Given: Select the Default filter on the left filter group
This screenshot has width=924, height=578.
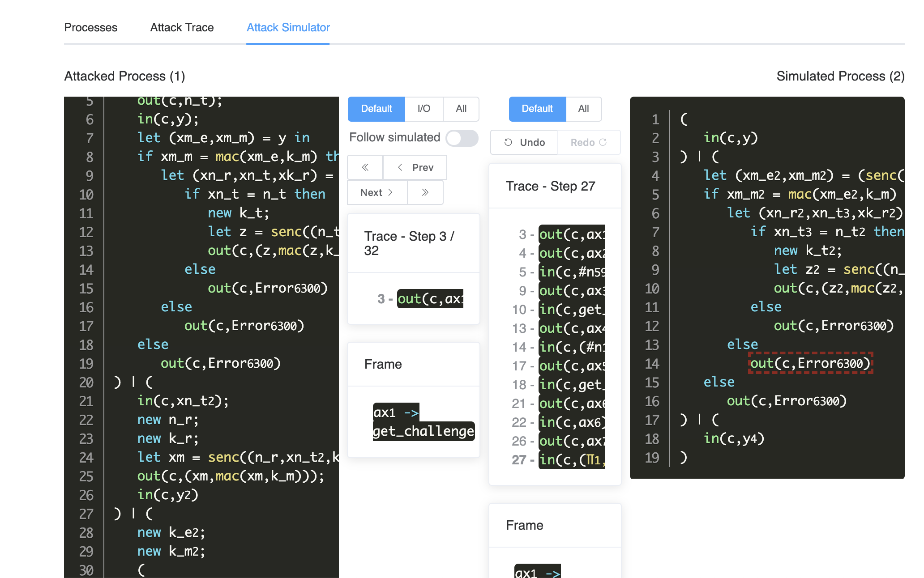Looking at the screenshot, I should click(376, 109).
